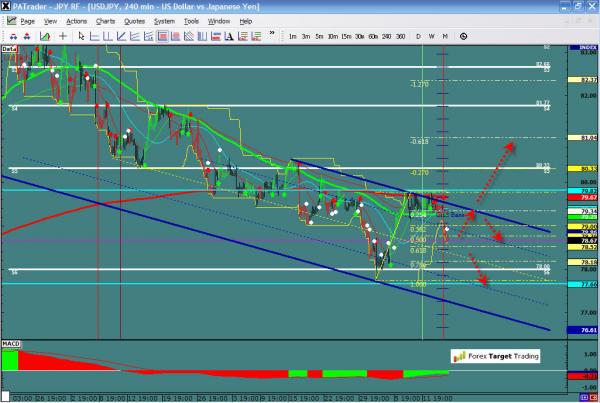The image size is (600, 403).
Task: Open the Page menu
Action: tap(28, 21)
